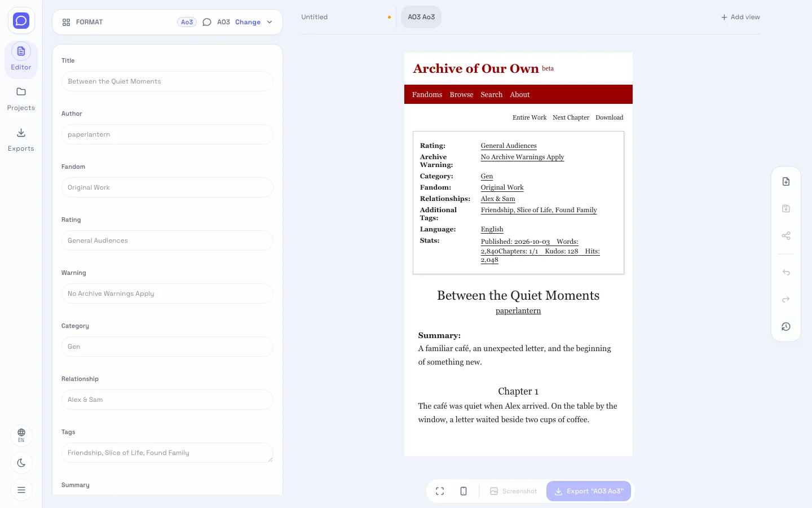Open the Editor section in sidebar
The width and height of the screenshot is (812, 508).
21,59
